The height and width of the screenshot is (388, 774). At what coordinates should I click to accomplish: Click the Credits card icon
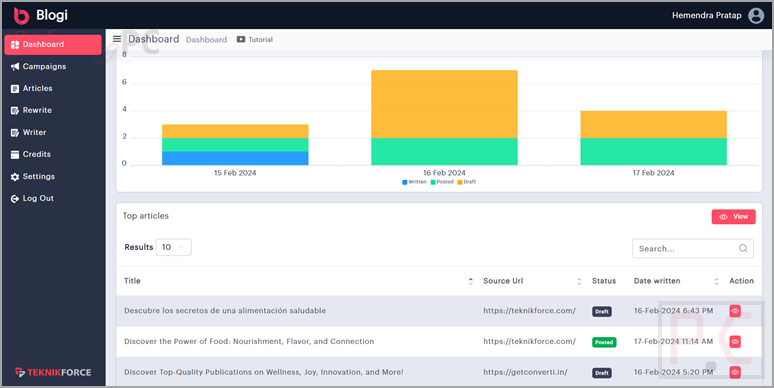(15, 155)
